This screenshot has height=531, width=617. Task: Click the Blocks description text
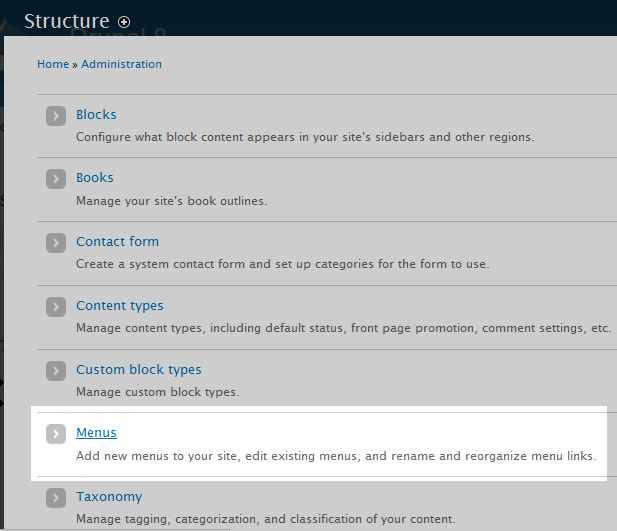point(304,137)
